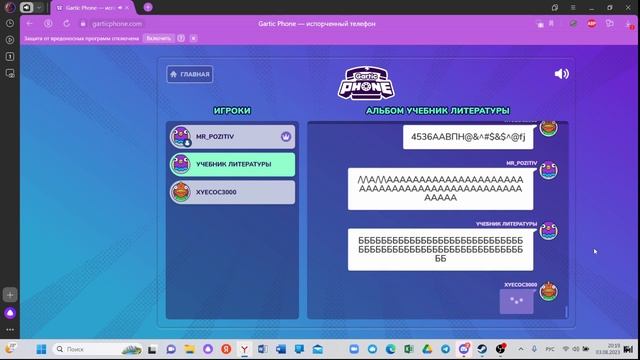
Task: Switch to the Gartic Phone browser tab
Action: [93, 8]
